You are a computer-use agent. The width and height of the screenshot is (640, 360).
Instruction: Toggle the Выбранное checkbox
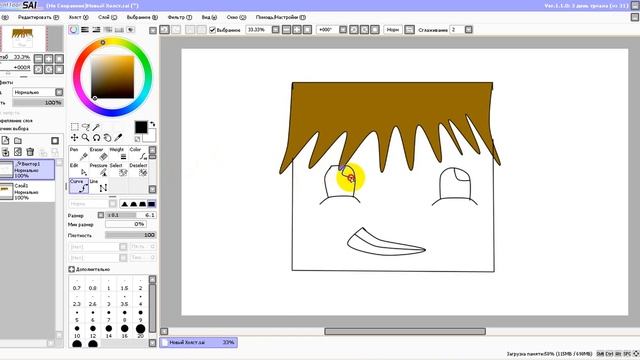point(212,30)
